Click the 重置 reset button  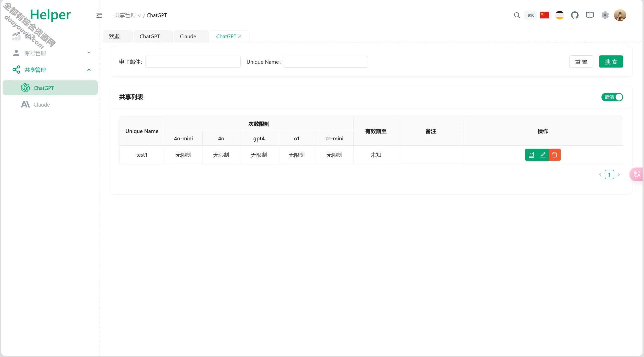[581, 62]
